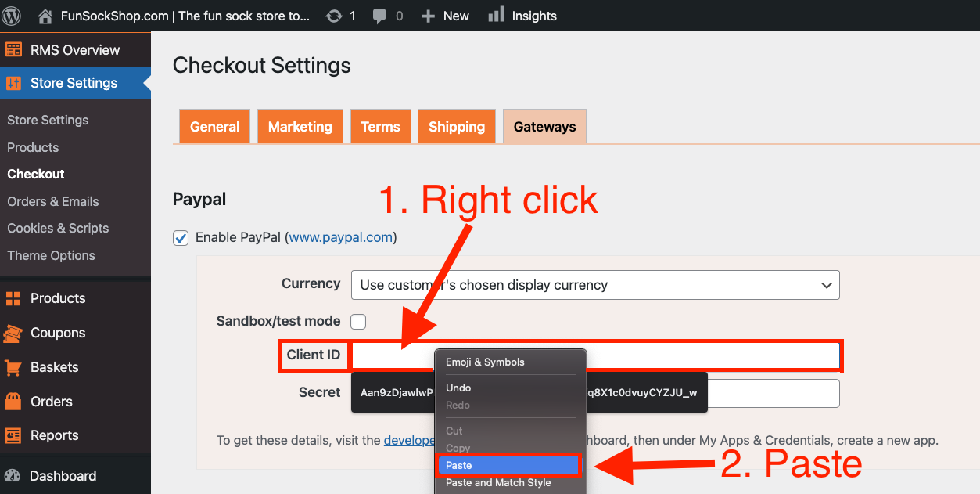Open Products under Store Settings submenu

33,147
